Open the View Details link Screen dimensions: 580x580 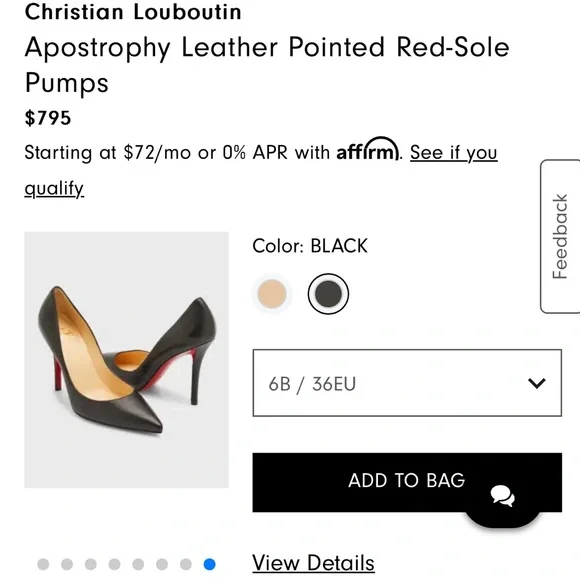[313, 563]
